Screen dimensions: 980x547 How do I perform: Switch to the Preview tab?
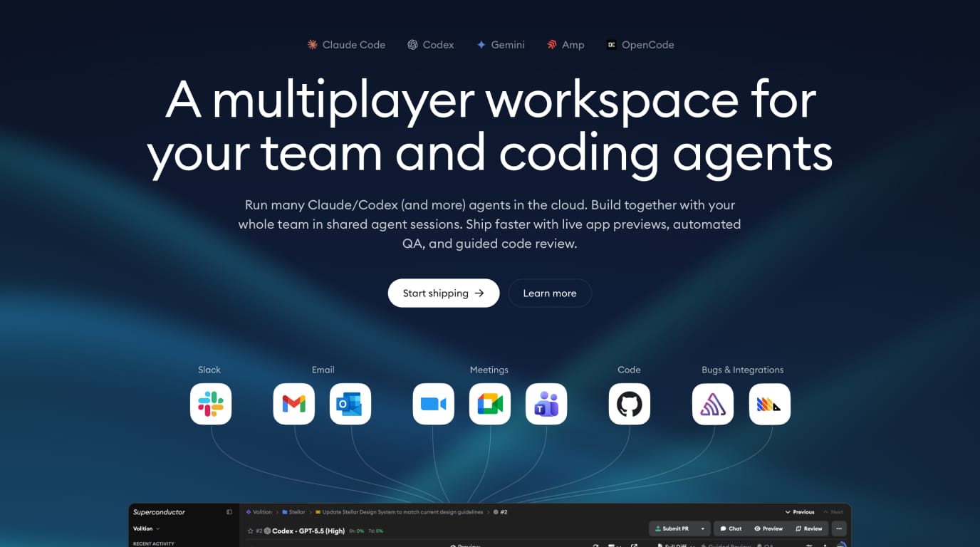click(x=768, y=528)
